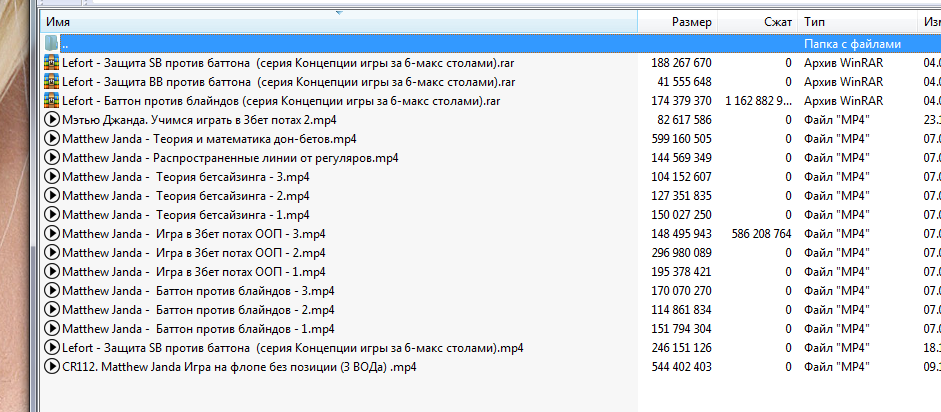Select Matthew Janda - Теория бетсайзинга - 3.mp4
Screen dimensions: 941x412
point(185,177)
